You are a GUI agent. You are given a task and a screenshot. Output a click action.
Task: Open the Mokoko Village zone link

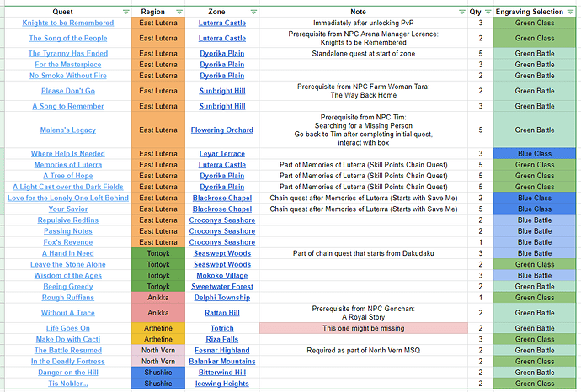pyautogui.click(x=222, y=276)
